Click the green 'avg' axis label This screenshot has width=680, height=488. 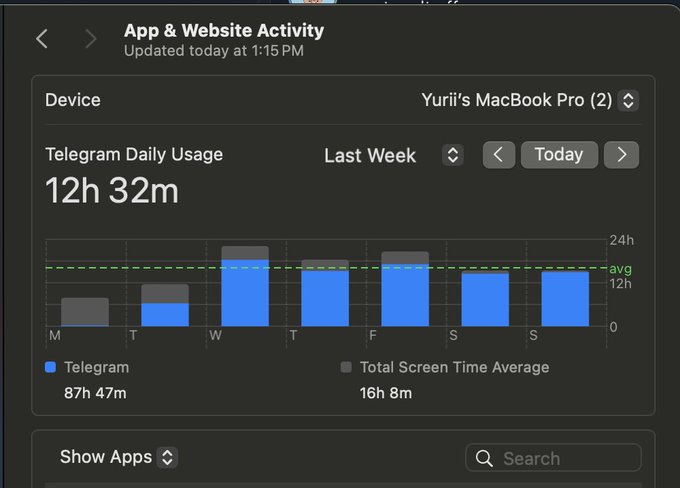click(x=620, y=269)
